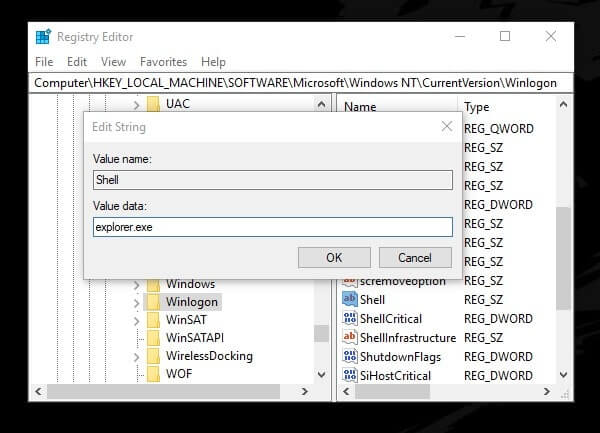Click the REG_QWORD type cell
Viewport: 600px width, 433px height.
499,129
